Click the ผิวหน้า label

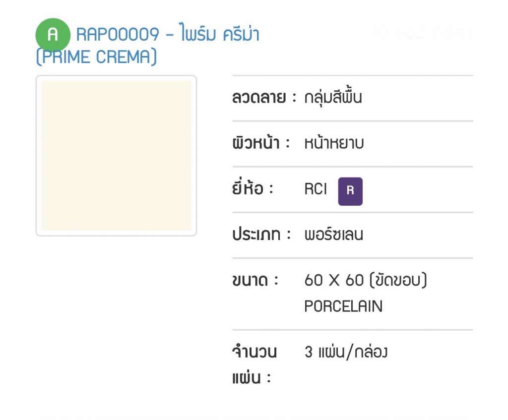coord(261,143)
